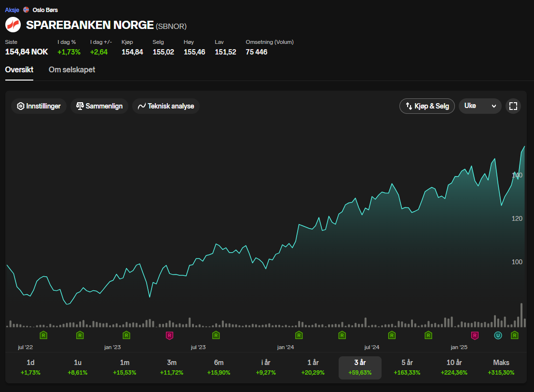Click the Kjøp value 154,84
This screenshot has height=392, width=534.
[132, 52]
